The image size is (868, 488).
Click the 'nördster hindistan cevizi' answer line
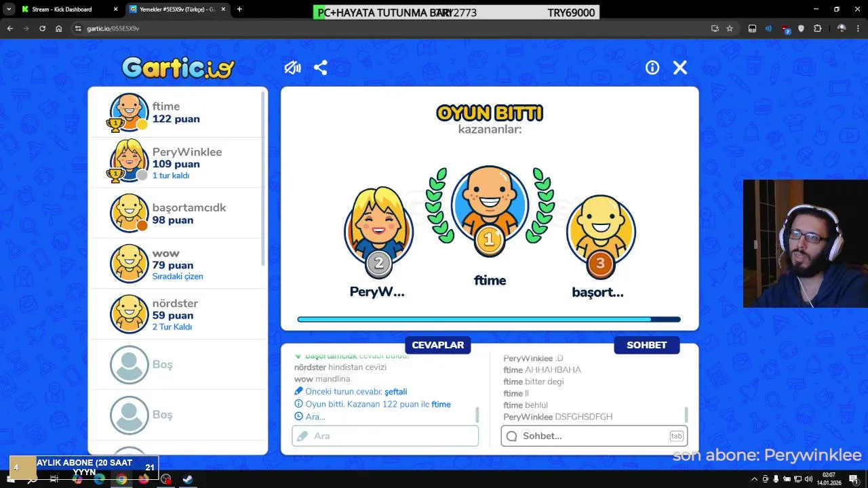coord(340,367)
